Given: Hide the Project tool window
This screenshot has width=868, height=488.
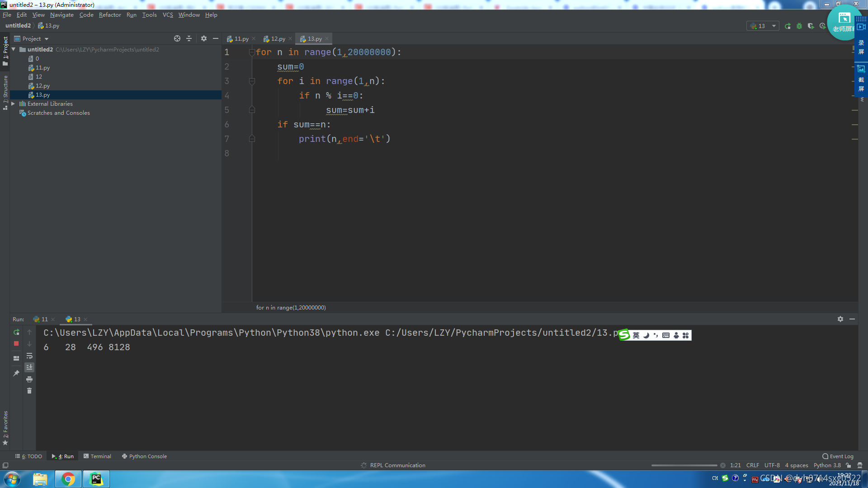Looking at the screenshot, I should pos(216,39).
